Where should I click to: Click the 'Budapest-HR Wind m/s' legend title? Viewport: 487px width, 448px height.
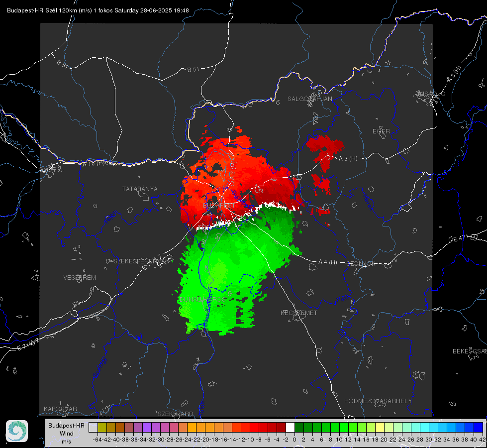(x=66, y=433)
